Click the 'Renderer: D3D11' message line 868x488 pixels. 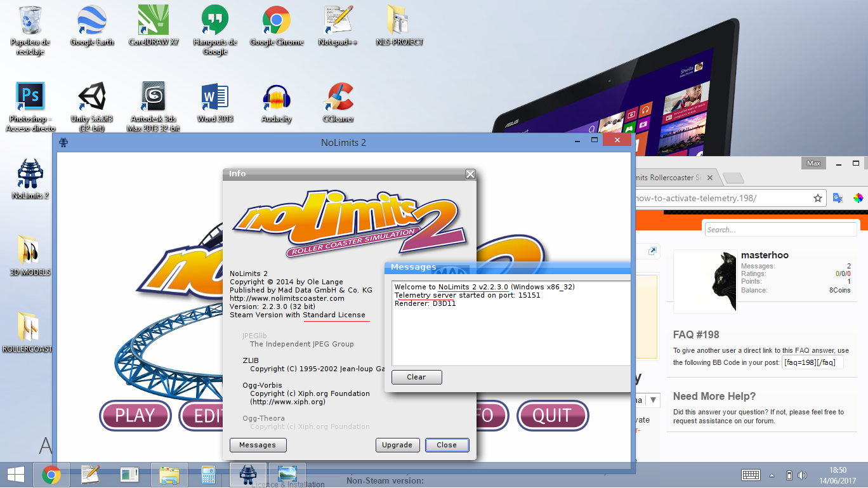coord(425,303)
